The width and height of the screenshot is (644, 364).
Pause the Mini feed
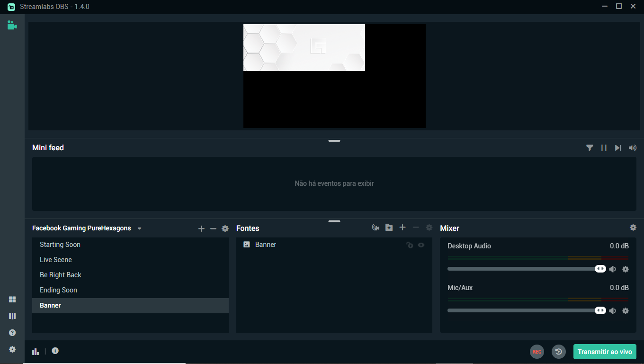604,147
